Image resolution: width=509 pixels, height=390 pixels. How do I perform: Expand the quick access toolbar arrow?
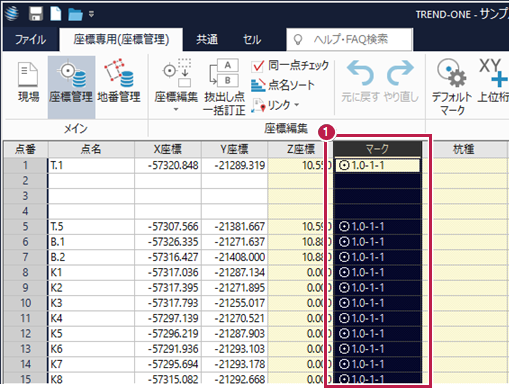click(x=91, y=15)
